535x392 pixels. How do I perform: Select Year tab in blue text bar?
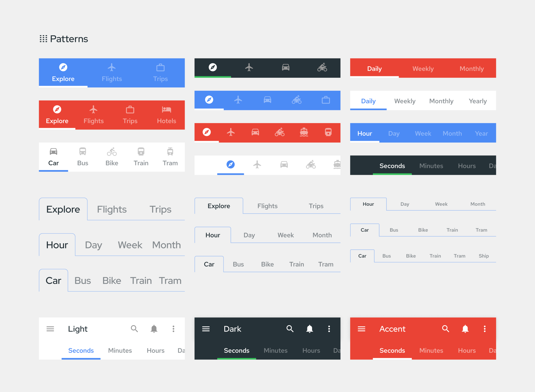click(481, 133)
